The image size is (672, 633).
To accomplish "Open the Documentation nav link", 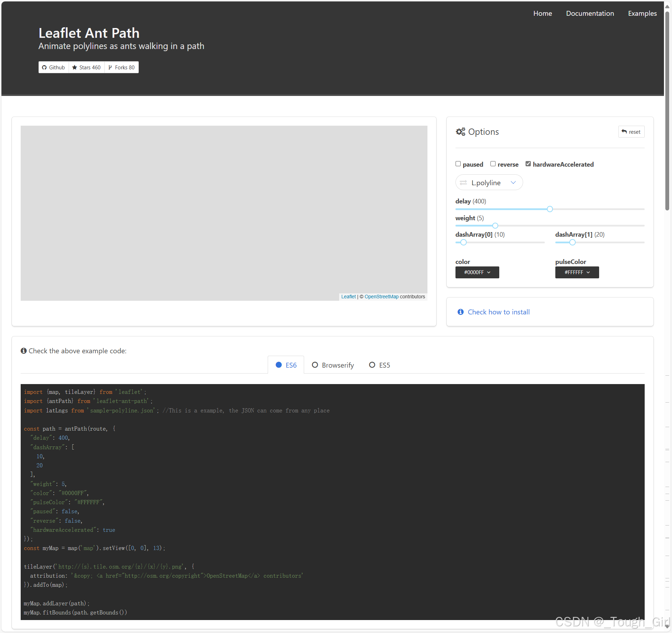I will pyautogui.click(x=590, y=13).
